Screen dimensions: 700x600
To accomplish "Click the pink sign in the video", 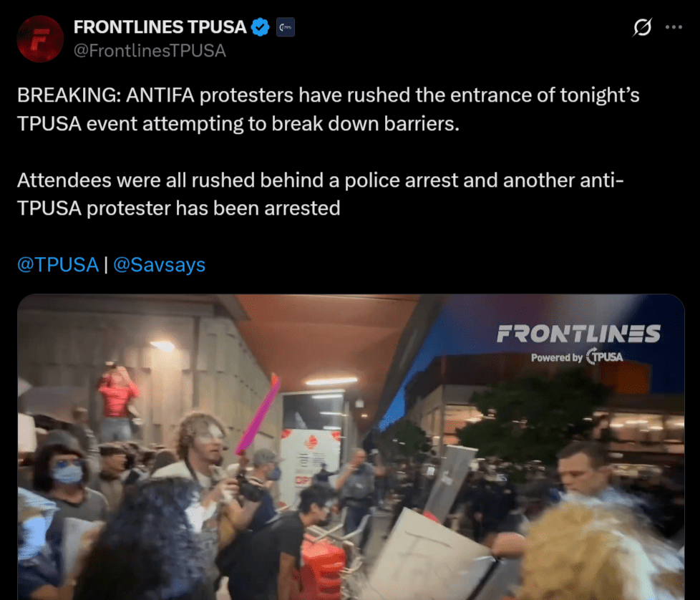I will (x=258, y=413).
